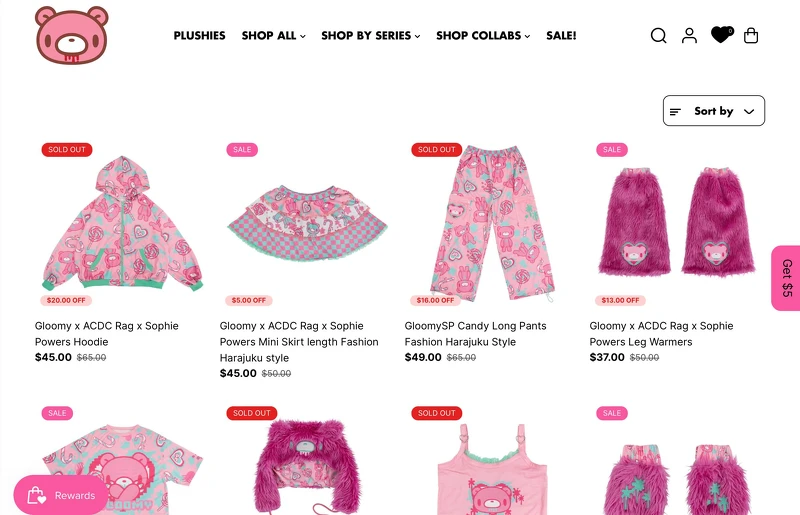800x515 pixels.
Task: View the fuzzy magenta bear hat image
Action: tap(307, 465)
